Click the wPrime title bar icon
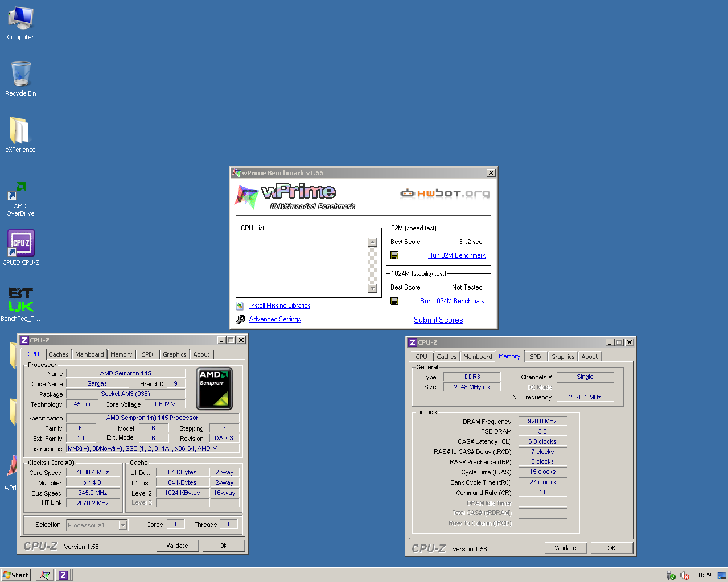Viewport: 728px width, 582px height. [237, 173]
